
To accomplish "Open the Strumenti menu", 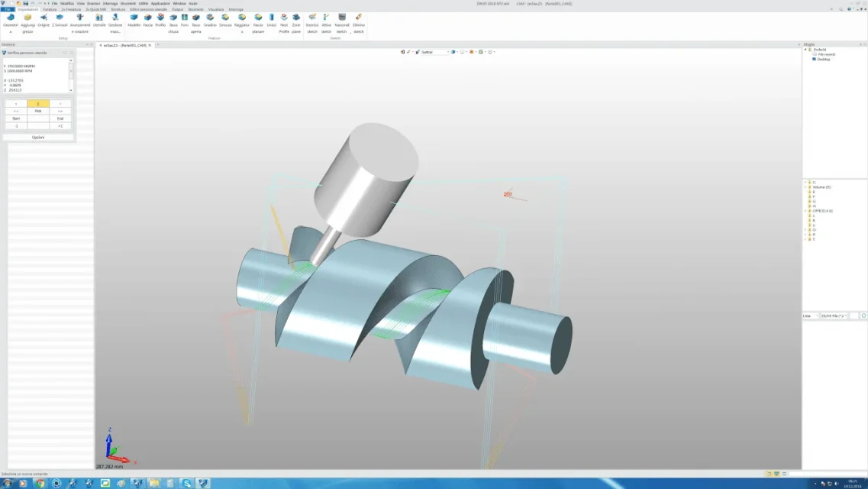I will (x=128, y=3).
